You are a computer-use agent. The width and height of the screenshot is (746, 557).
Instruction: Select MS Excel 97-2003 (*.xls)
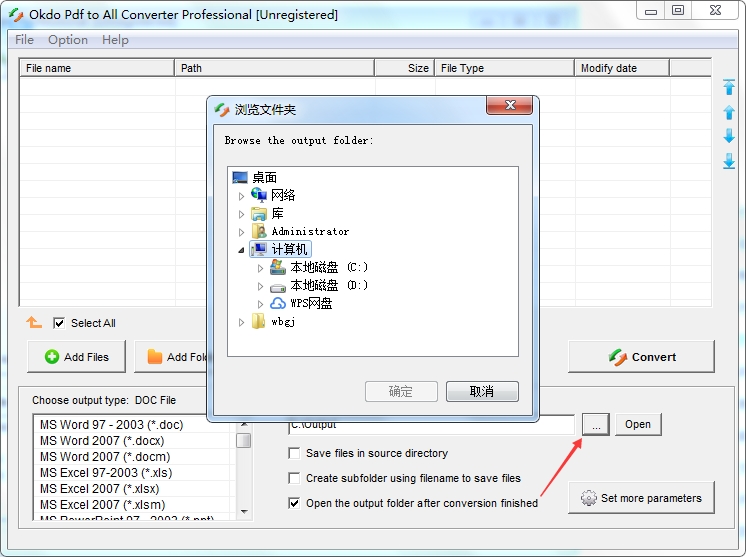pyautogui.click(x=106, y=472)
